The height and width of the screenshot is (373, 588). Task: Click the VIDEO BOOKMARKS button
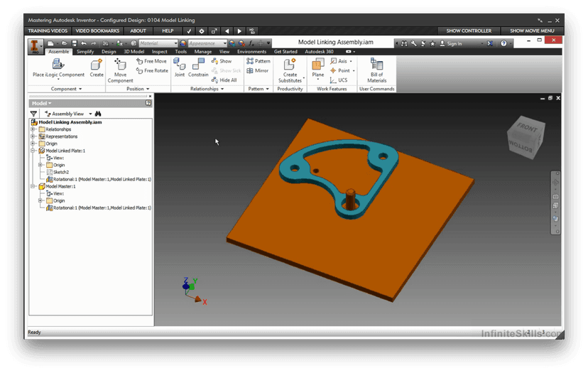(x=97, y=31)
